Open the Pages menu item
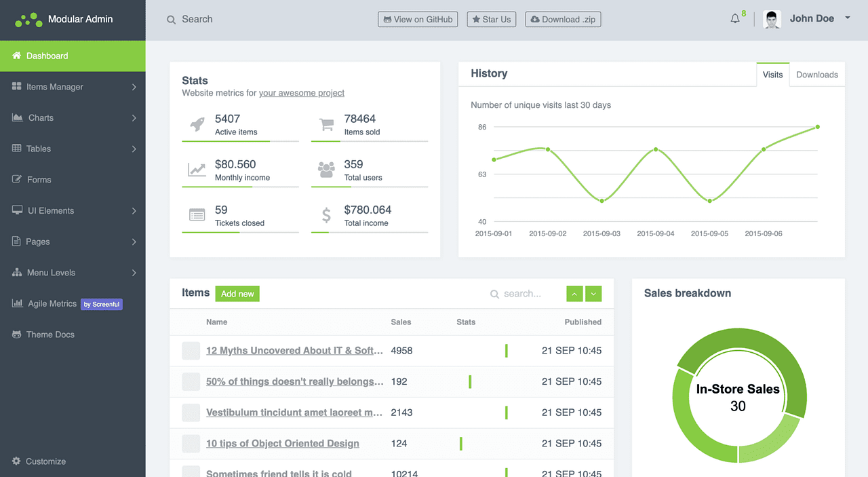This screenshot has height=477, width=868. 39,241
